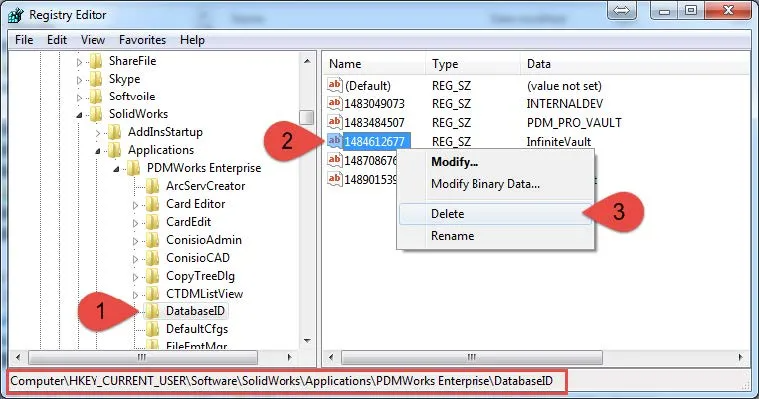Open the Favorites menu
This screenshot has height=399, width=759.
[x=142, y=40]
